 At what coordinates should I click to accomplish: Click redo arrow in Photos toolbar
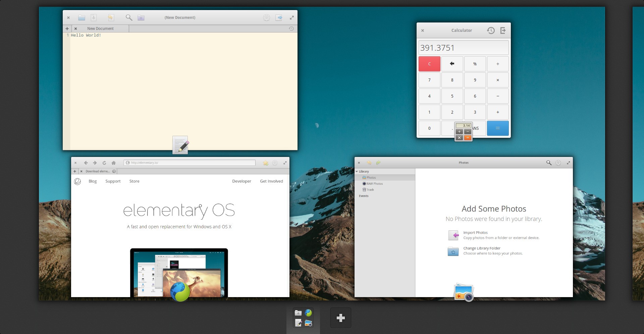pyautogui.click(x=378, y=163)
